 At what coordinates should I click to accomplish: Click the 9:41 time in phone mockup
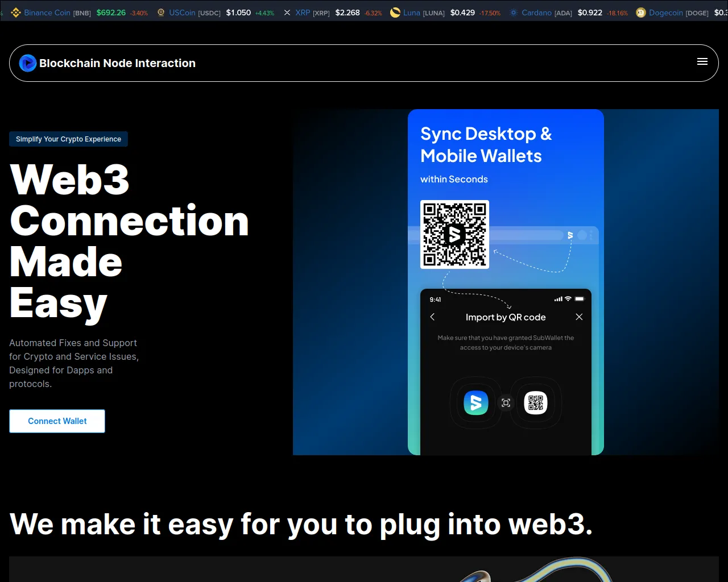[435, 300]
